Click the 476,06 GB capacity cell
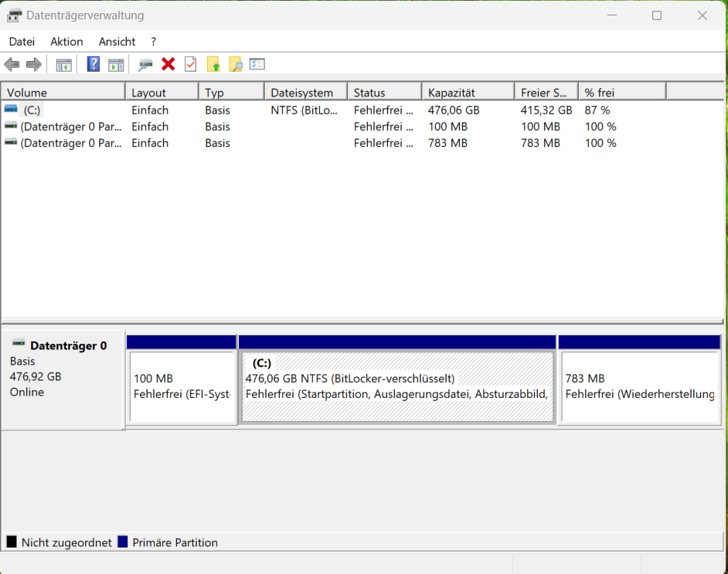This screenshot has height=574, width=728. tap(454, 110)
